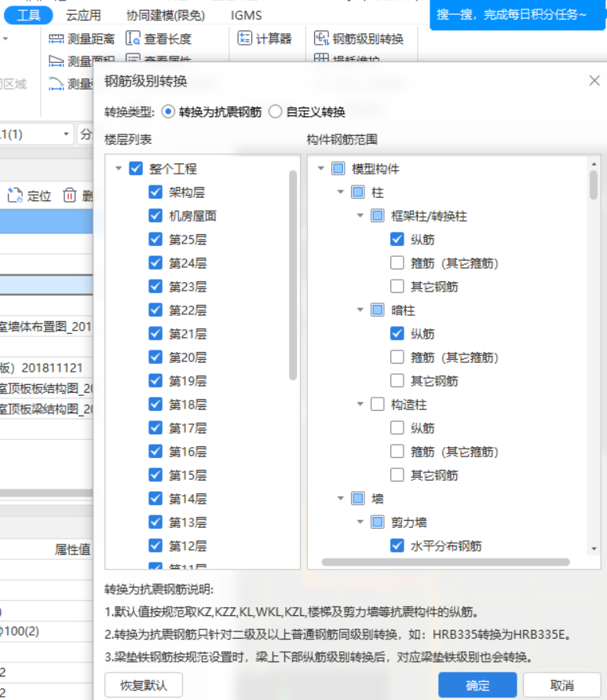Collapse the 构造柱 tree node
Viewport: 607px width, 700px height.
[x=360, y=405]
